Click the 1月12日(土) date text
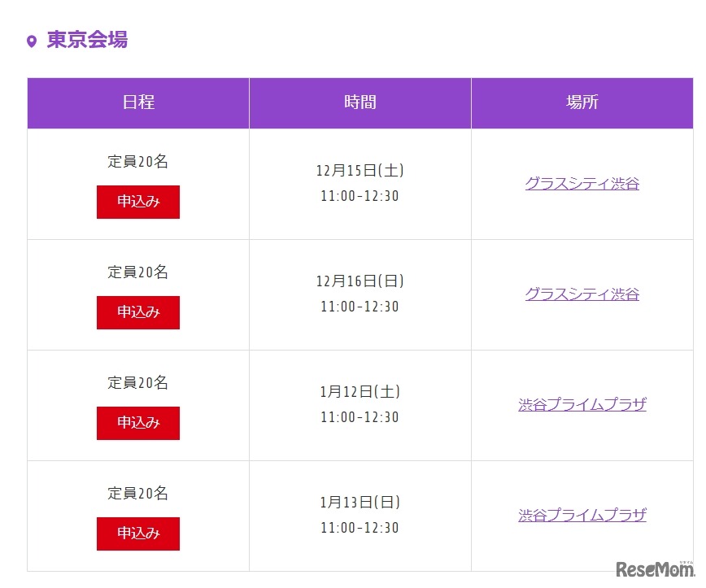The image size is (706, 588). 360,392
